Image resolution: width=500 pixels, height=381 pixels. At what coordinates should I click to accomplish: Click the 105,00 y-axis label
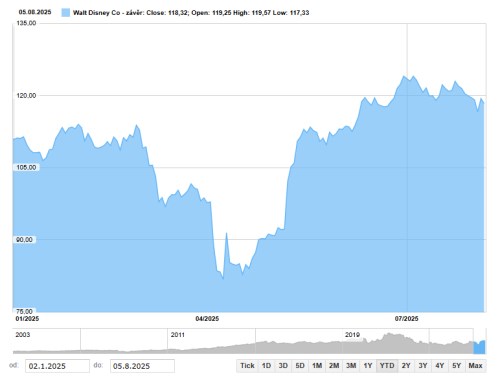[x=26, y=167]
